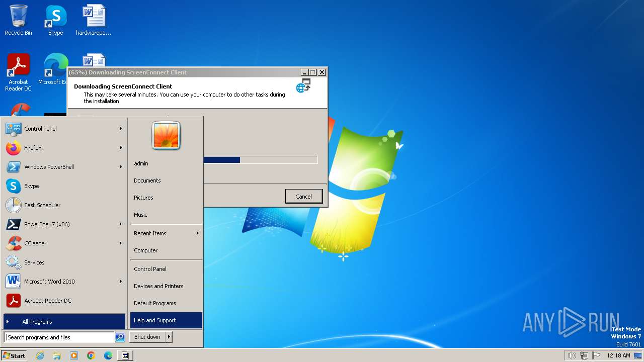Open Internet Explorer from the taskbar
644x362 pixels.
click(40, 355)
